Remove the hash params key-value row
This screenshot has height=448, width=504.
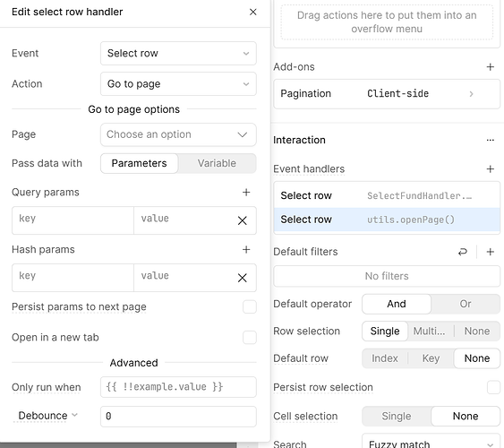[x=243, y=278]
